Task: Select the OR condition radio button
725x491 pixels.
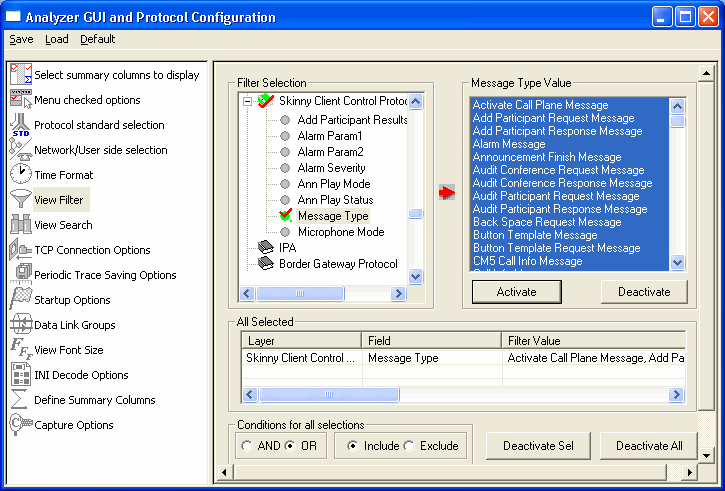Action: click(290, 446)
